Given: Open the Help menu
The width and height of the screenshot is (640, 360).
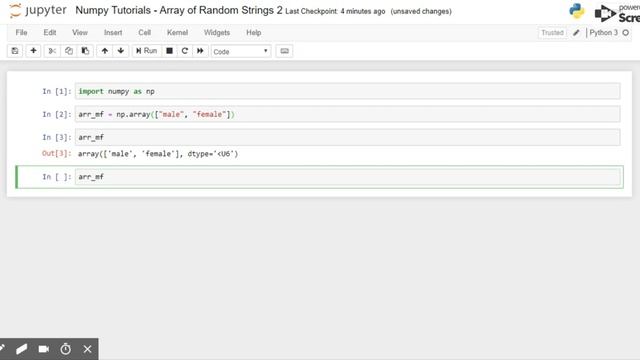Looking at the screenshot, I should click(x=253, y=33).
